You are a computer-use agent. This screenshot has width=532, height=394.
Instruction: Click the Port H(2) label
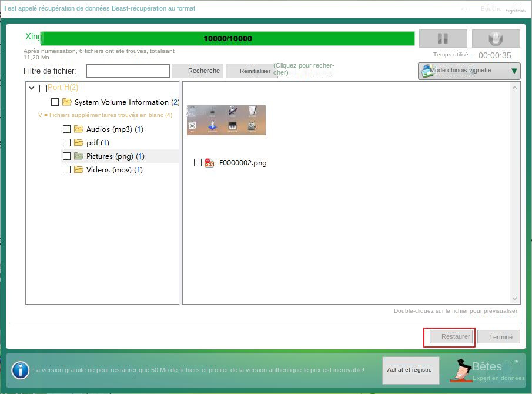(x=63, y=88)
